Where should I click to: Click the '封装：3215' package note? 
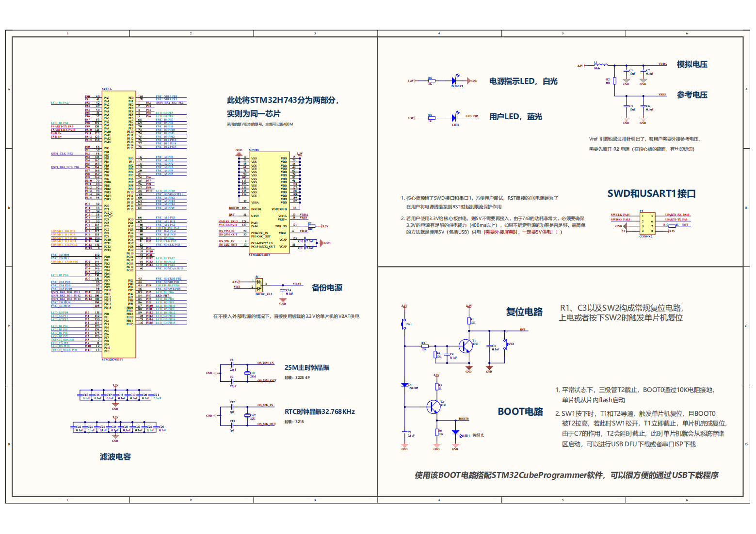pos(294,422)
